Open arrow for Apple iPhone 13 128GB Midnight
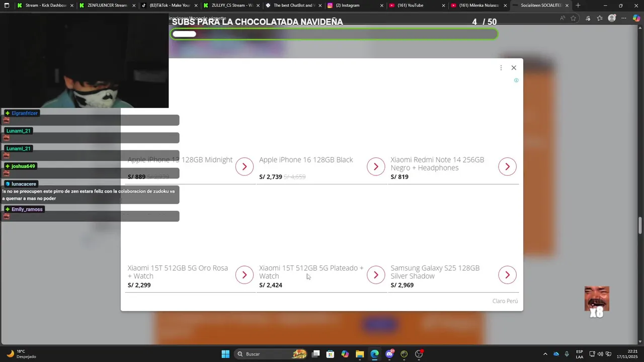This screenshot has width=644, height=362. [245, 166]
